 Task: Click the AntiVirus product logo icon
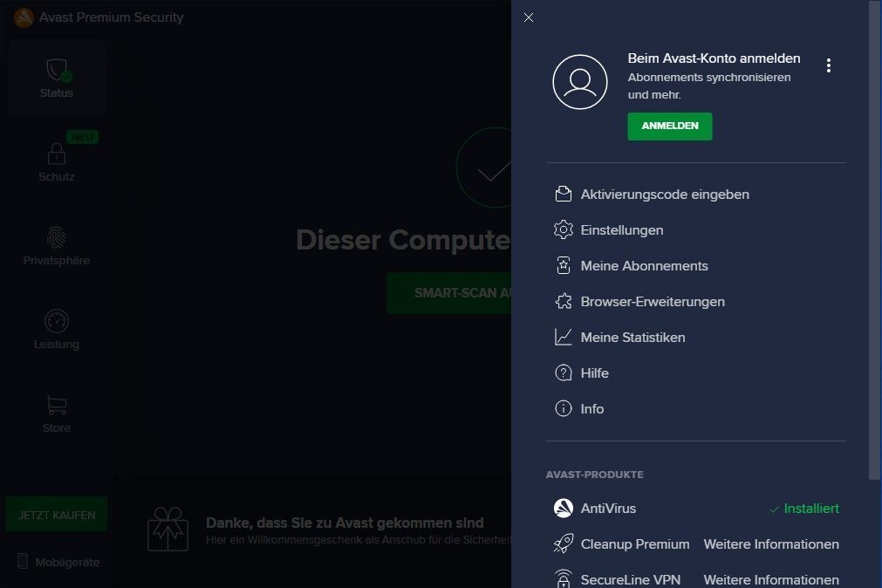click(x=564, y=509)
